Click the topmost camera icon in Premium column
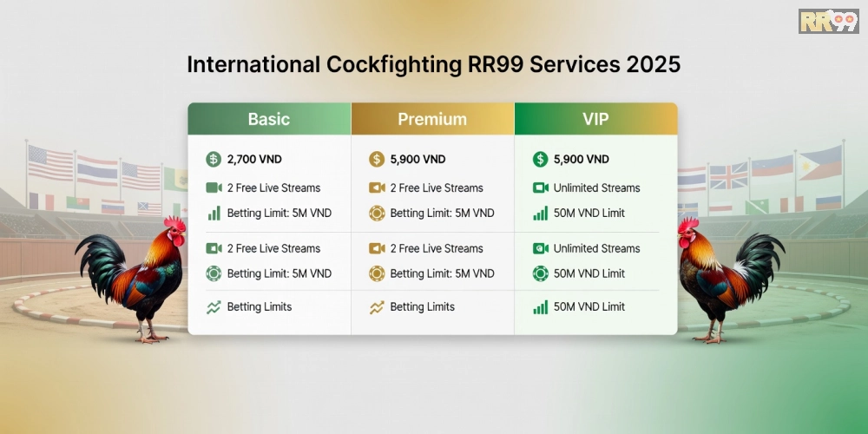 [x=377, y=187]
